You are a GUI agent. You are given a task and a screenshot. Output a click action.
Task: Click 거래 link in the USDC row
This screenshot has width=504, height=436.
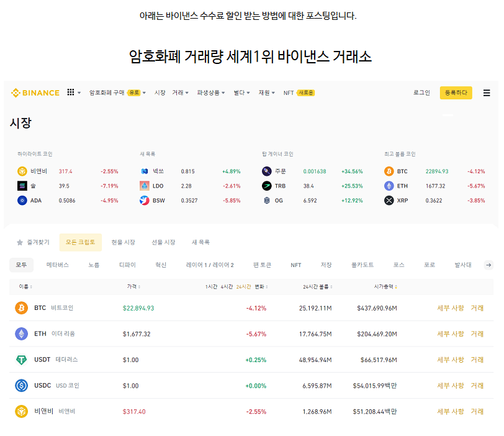477,385
